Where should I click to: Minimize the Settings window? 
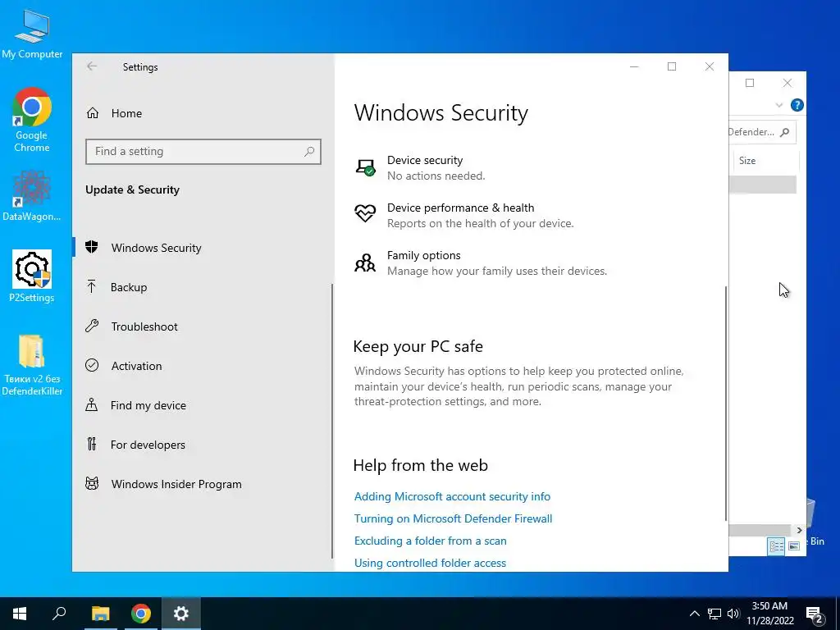coord(634,66)
